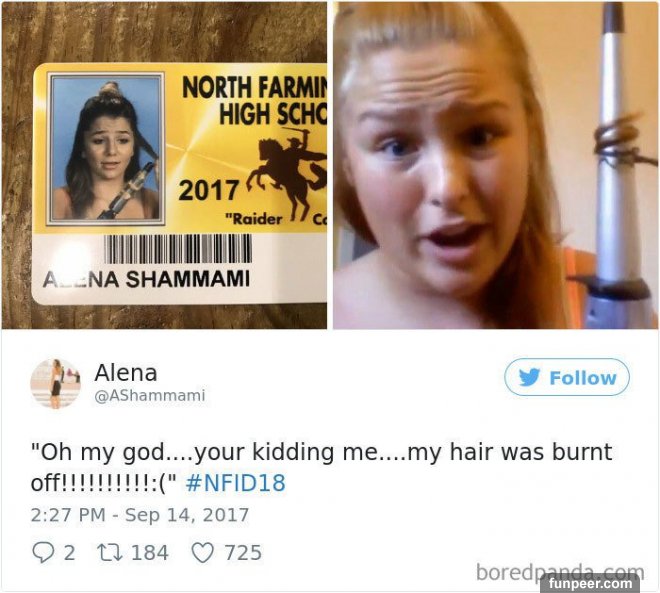
Task: View the school ID card photo
Action: [164, 165]
